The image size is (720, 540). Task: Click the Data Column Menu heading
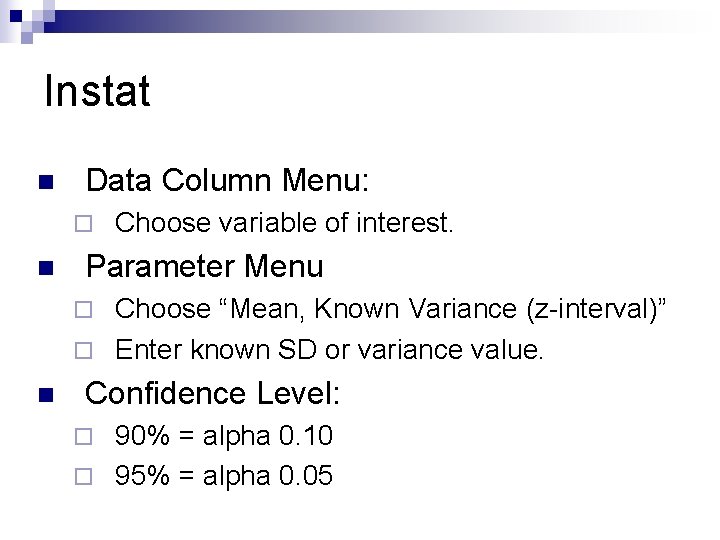click(x=228, y=181)
